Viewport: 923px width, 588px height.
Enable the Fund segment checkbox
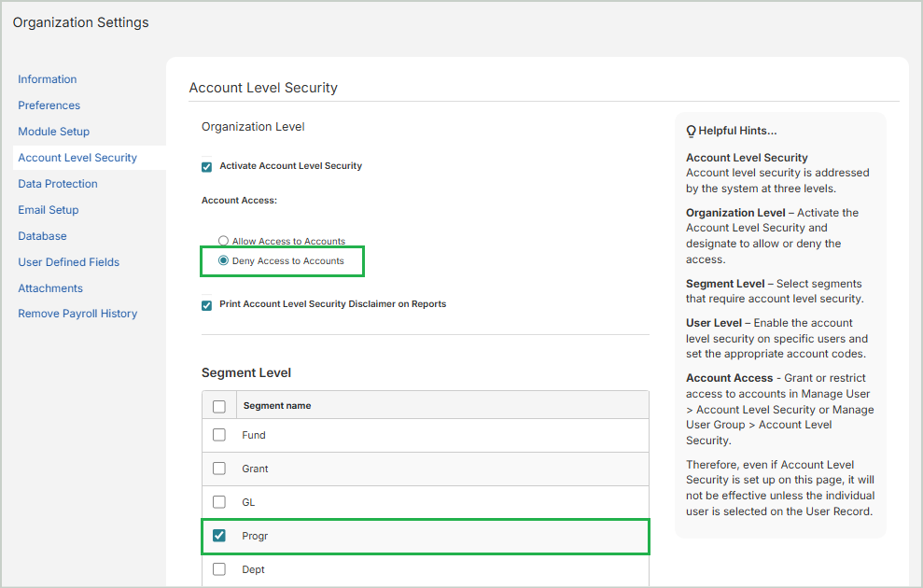[x=219, y=435]
